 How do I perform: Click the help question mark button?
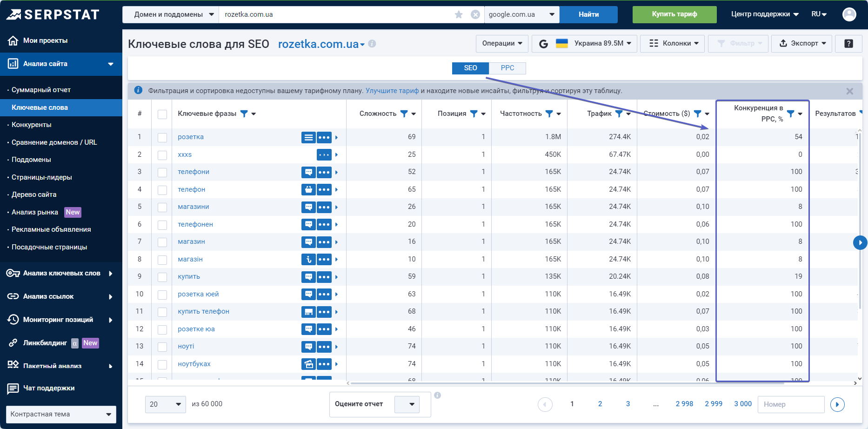tap(848, 43)
